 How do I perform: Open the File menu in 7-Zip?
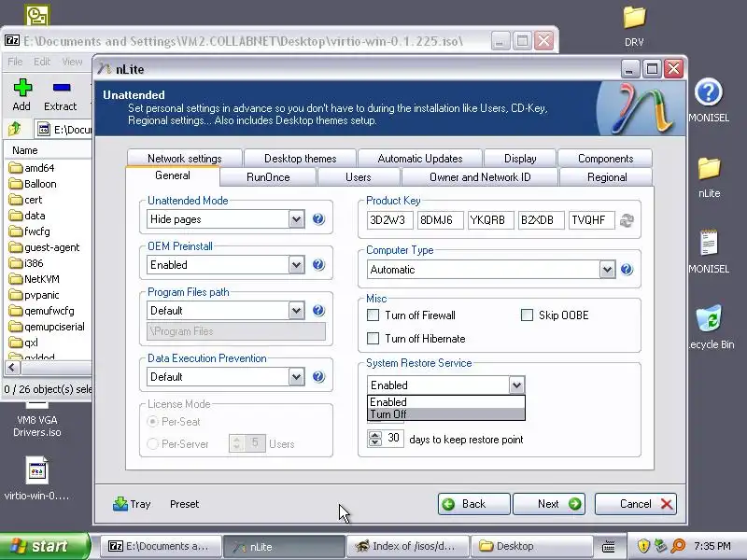pos(15,62)
